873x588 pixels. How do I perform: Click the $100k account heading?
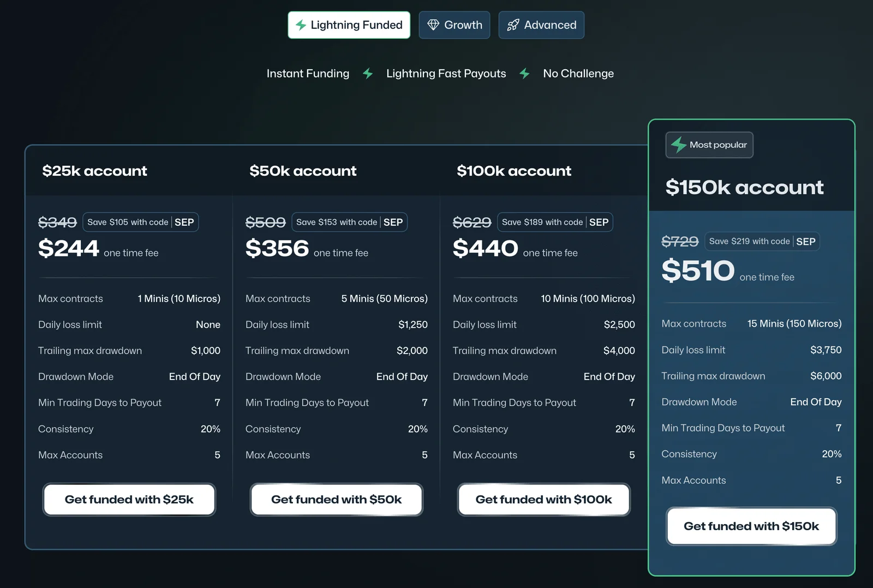click(514, 171)
